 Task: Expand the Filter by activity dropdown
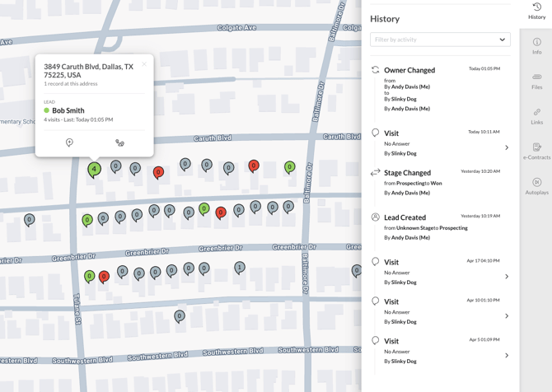pyautogui.click(x=440, y=40)
